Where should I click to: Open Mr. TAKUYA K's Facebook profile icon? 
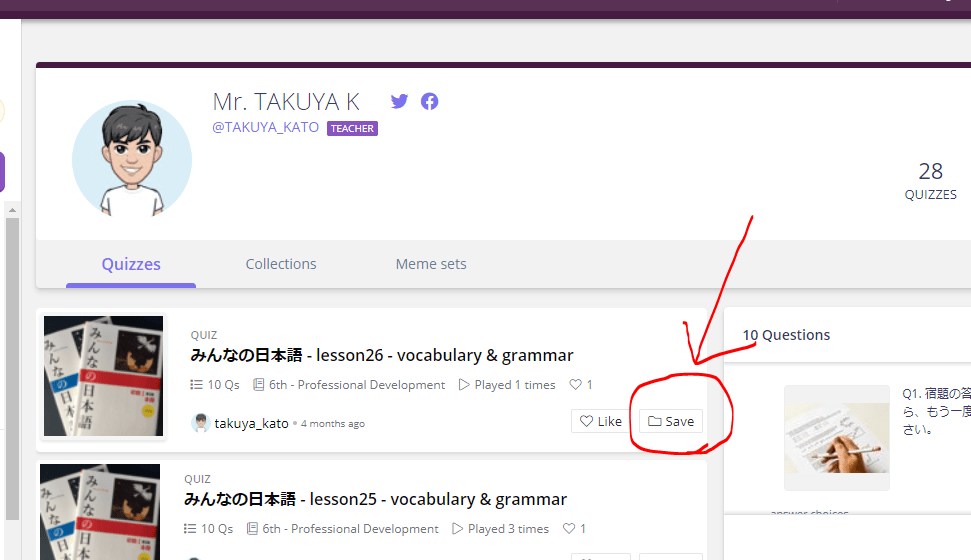(x=429, y=101)
